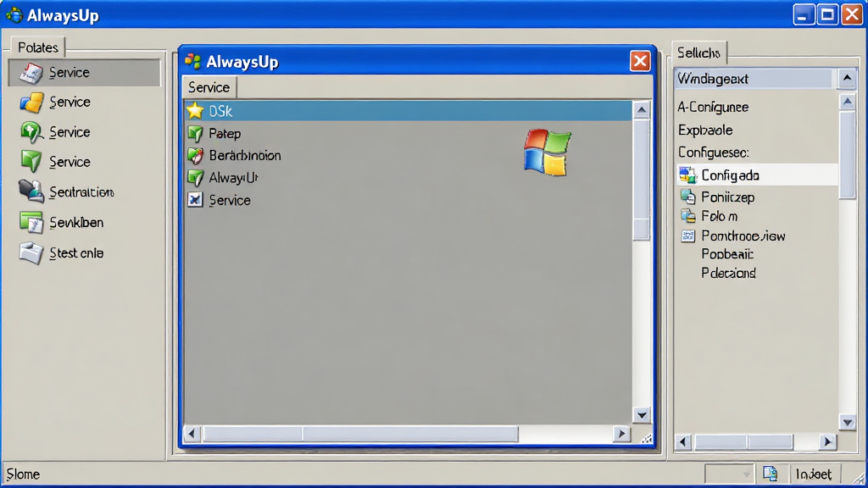Select the "Expbaole" entry
Viewport: 868px width, 488px height.
point(705,130)
